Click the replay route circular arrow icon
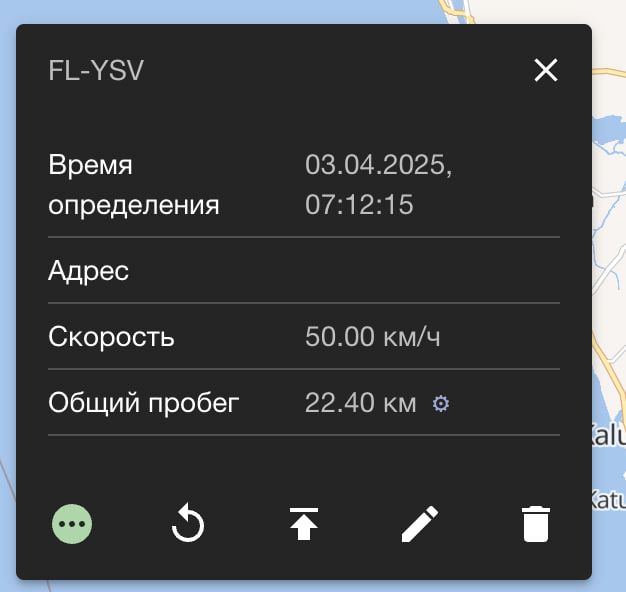The height and width of the screenshot is (592, 626). tap(188, 524)
